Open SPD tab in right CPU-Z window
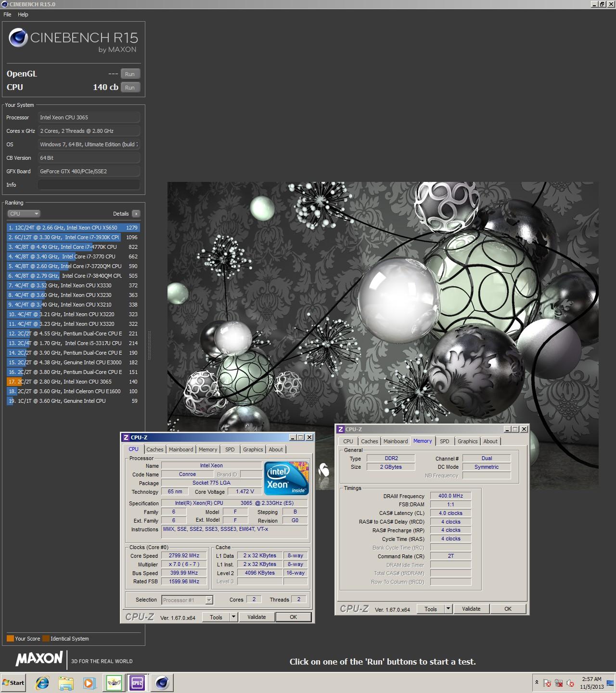This screenshot has width=616, height=693. pos(445,441)
